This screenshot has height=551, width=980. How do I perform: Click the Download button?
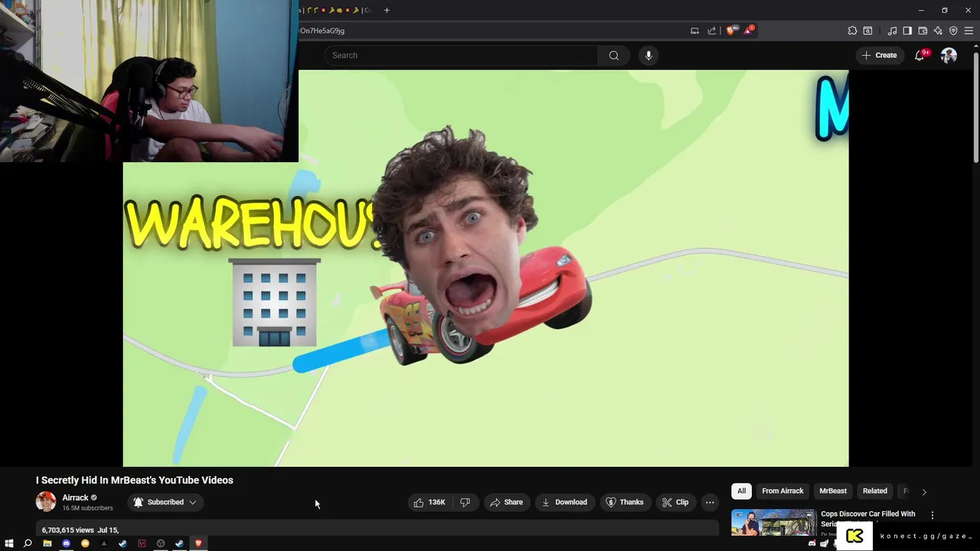[563, 502]
